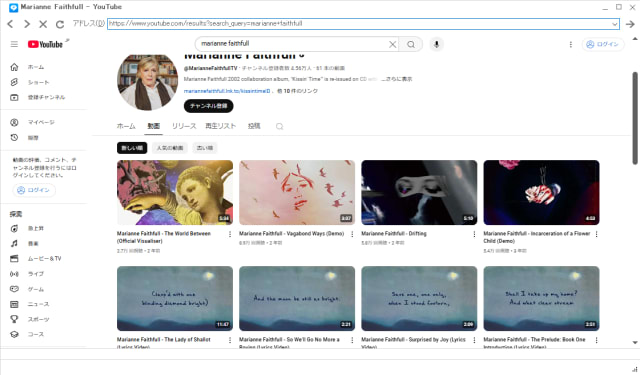640x375 pixels.
Task: Select the Newest sort chip
Action: [x=132, y=148]
